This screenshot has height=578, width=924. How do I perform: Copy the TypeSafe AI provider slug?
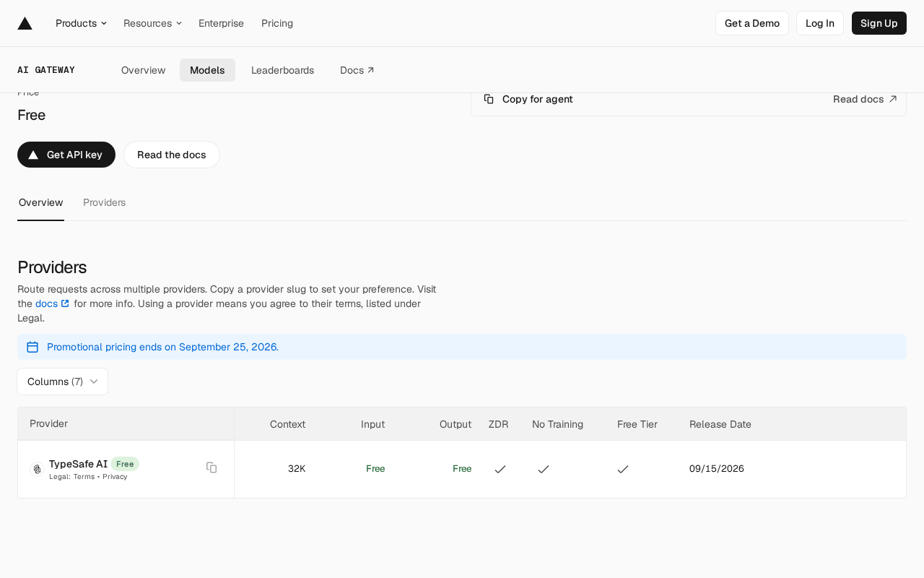(x=212, y=467)
